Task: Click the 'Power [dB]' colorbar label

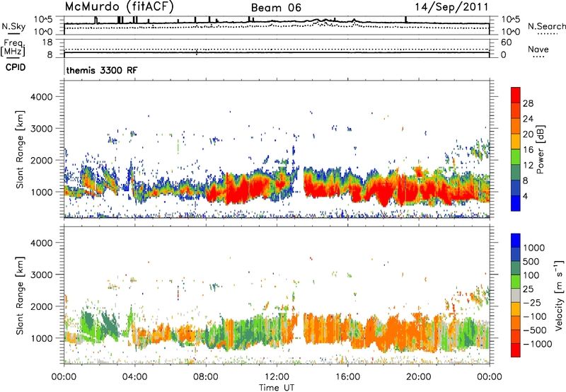Action: (x=540, y=149)
